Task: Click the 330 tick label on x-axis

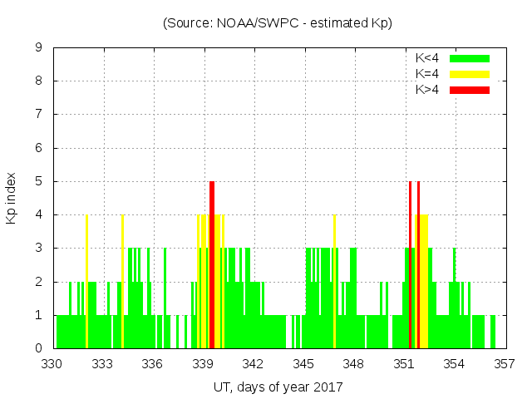Action: point(53,364)
